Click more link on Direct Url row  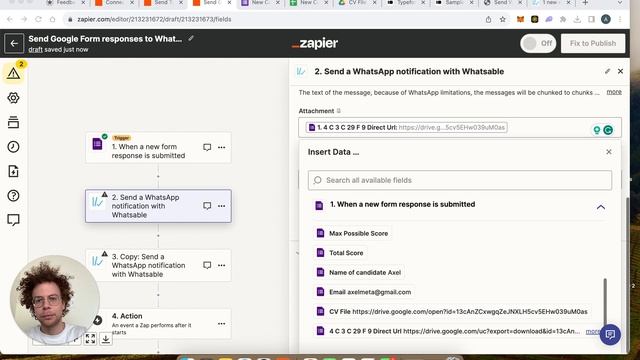(592, 331)
